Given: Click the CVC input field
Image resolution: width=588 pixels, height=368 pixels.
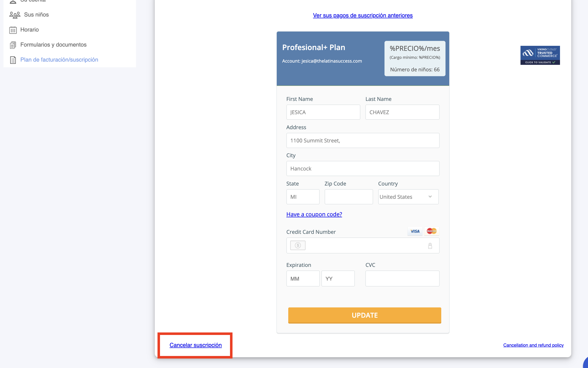Looking at the screenshot, I should tap(402, 279).
